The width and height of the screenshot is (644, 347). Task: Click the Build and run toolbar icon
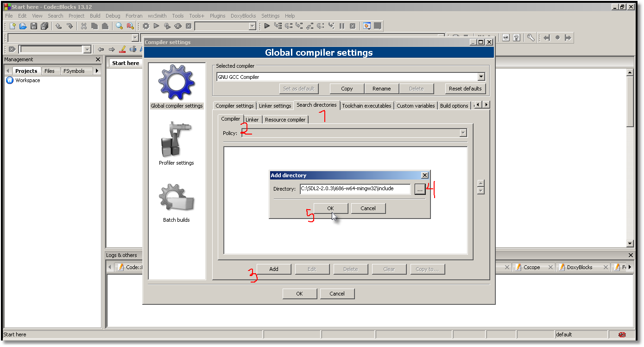click(167, 26)
